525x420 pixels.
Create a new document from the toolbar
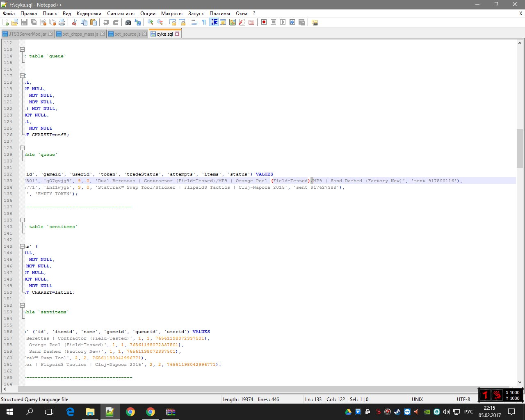[5, 22]
